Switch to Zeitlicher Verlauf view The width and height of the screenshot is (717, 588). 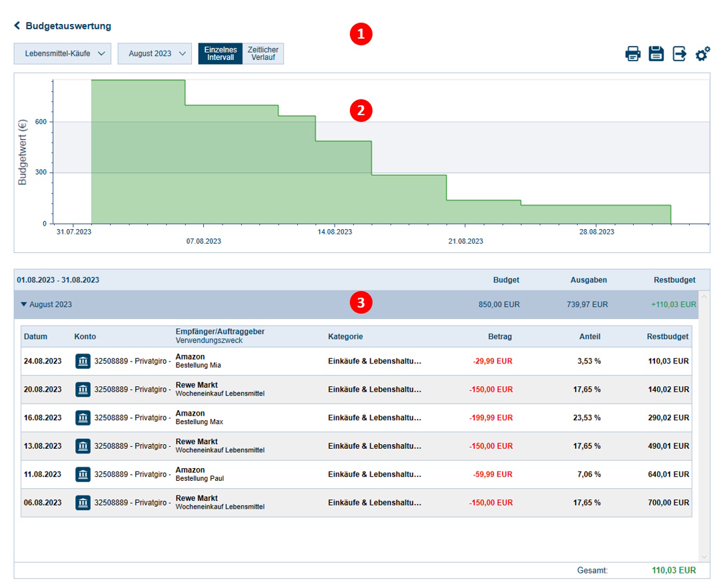tap(263, 54)
